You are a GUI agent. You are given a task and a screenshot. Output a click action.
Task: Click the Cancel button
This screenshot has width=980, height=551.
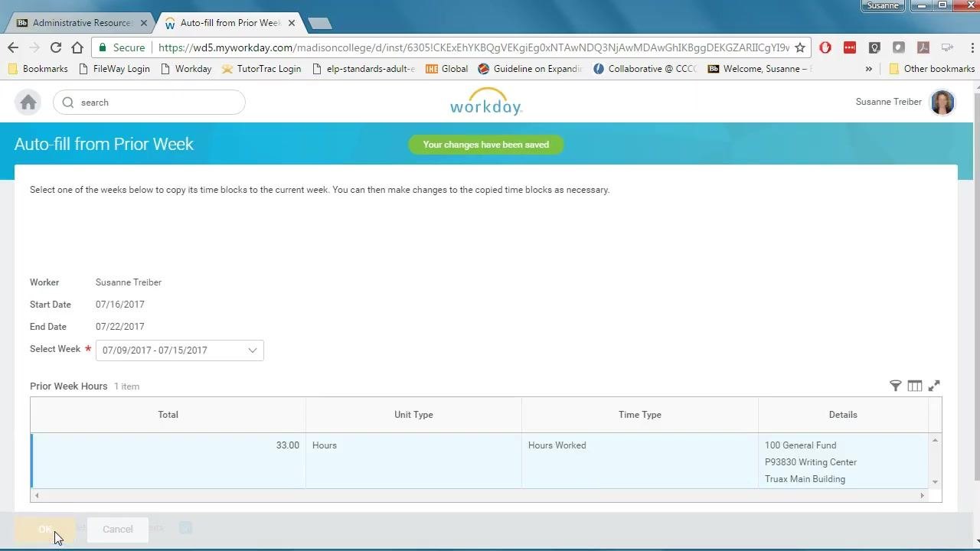click(x=118, y=529)
